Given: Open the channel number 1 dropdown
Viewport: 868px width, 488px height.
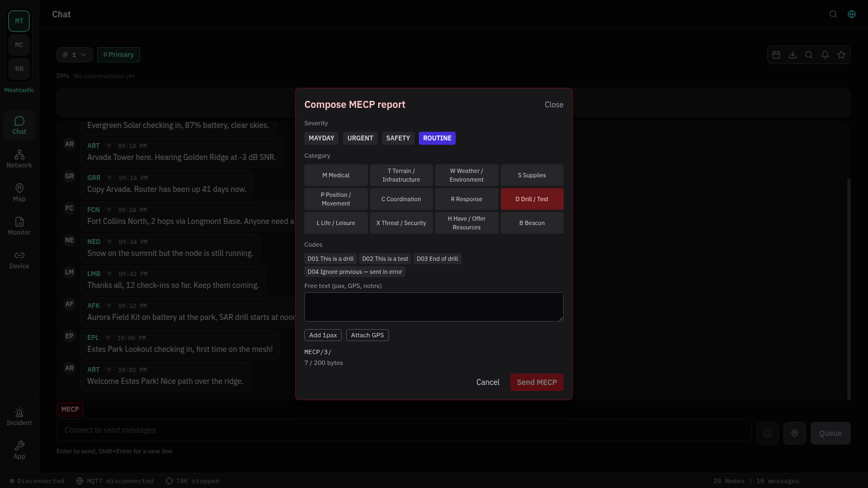Looking at the screenshot, I should (74, 55).
